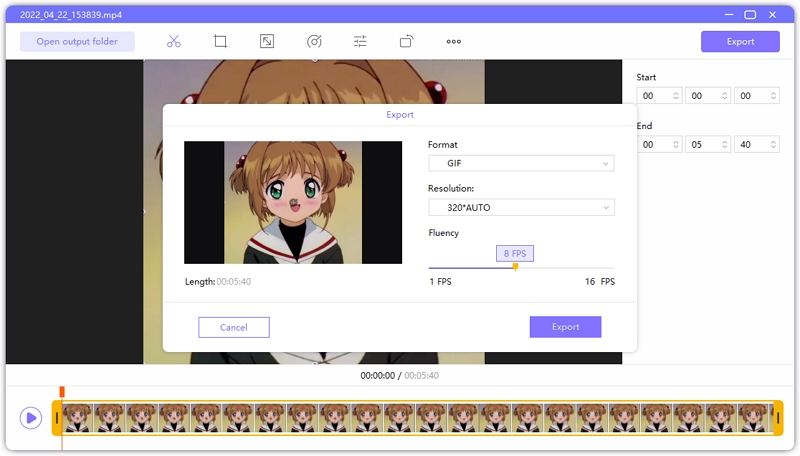Click the 16 FPS maximum label
The image size is (800, 456).
coord(599,282)
